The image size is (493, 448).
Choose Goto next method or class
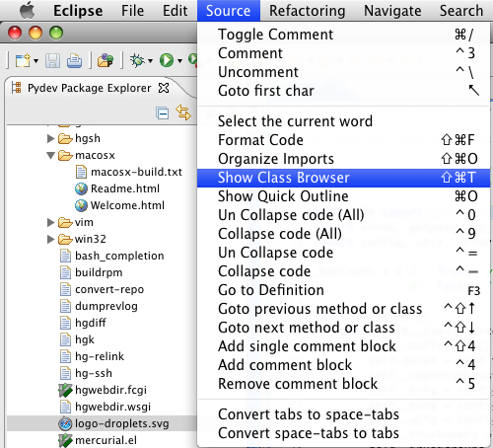tap(343, 328)
